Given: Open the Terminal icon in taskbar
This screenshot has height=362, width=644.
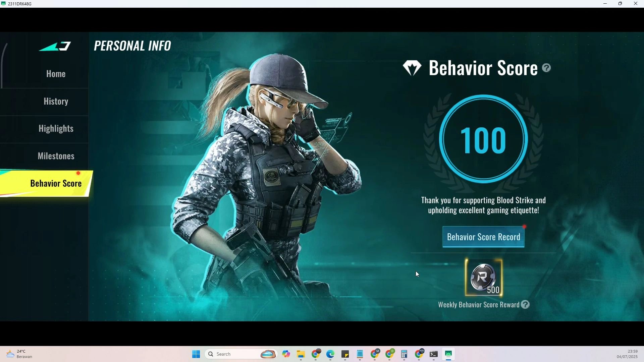Looking at the screenshot, I should tap(434, 354).
